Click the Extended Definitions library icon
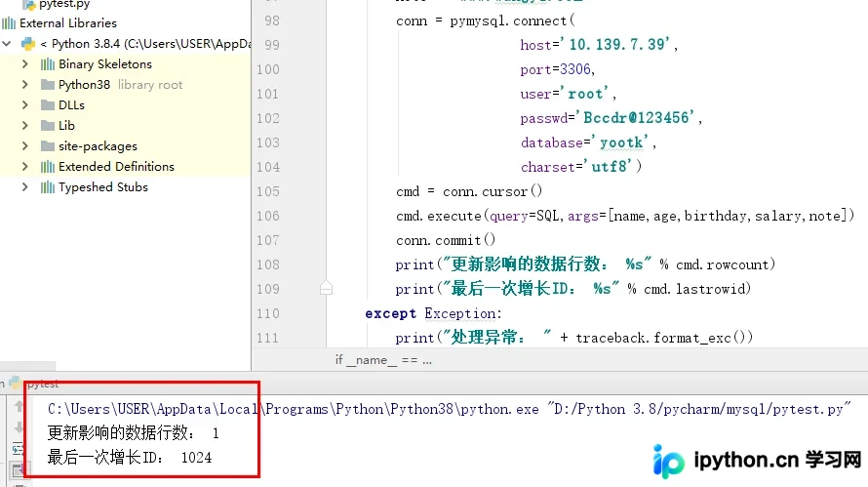Image resolution: width=868 pixels, height=487 pixels. click(x=48, y=167)
